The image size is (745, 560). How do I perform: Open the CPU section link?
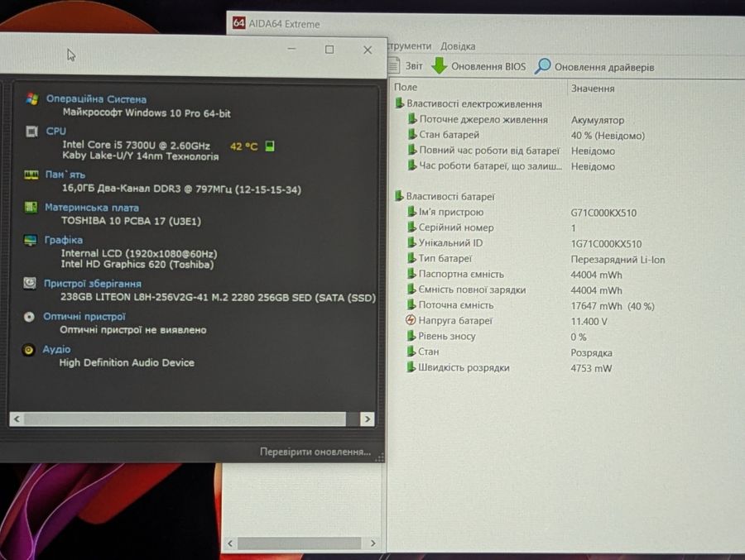[56, 131]
